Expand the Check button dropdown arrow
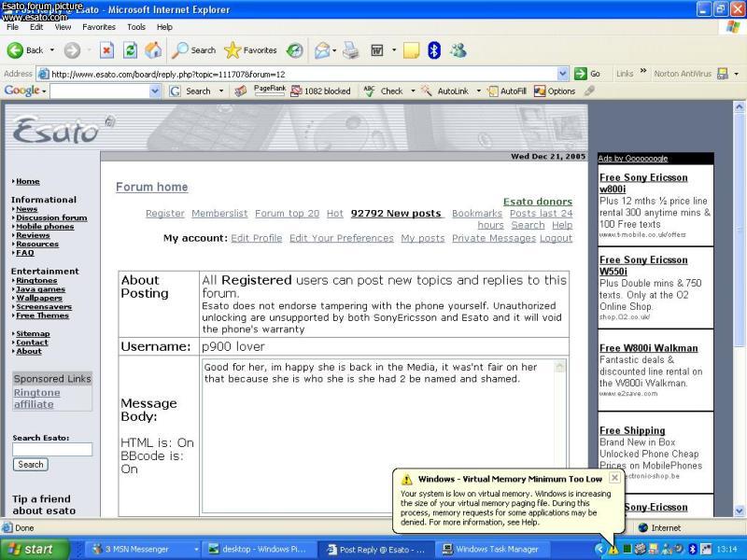The height and width of the screenshot is (560, 747). 413,91
